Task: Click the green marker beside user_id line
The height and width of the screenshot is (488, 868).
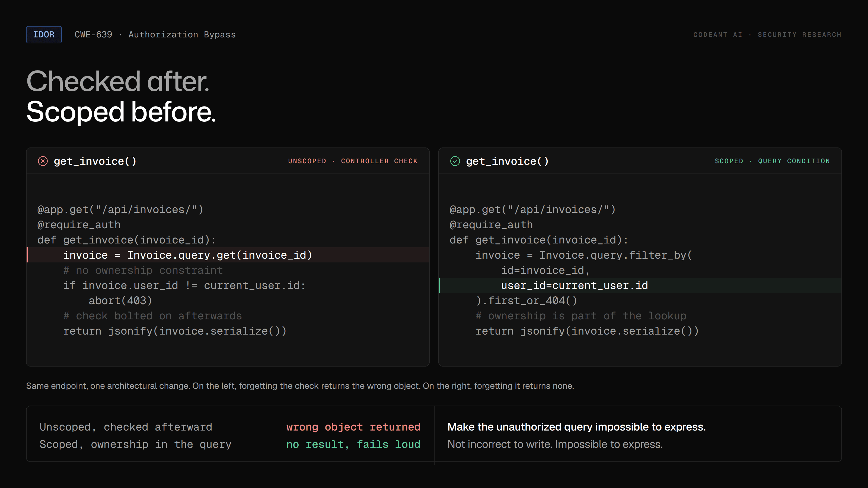Action: tap(439, 285)
